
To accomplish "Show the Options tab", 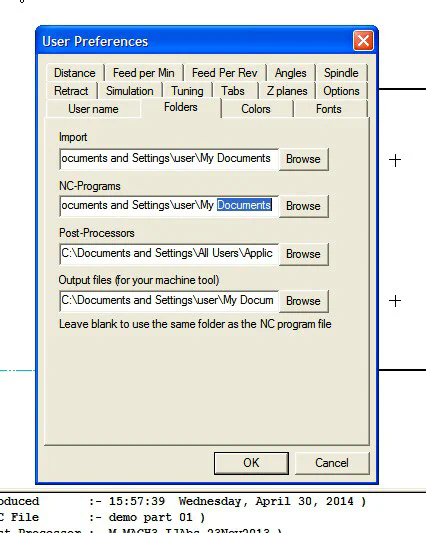I will point(341,91).
